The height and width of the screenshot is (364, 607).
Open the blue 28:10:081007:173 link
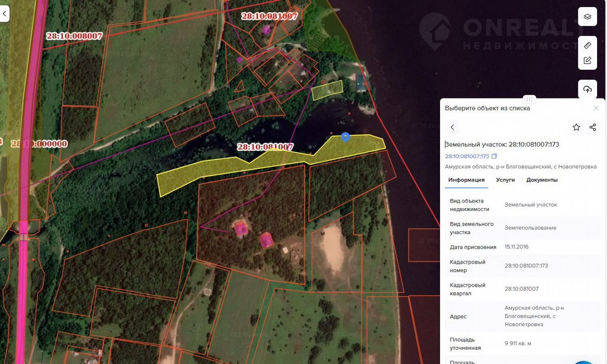click(x=467, y=156)
